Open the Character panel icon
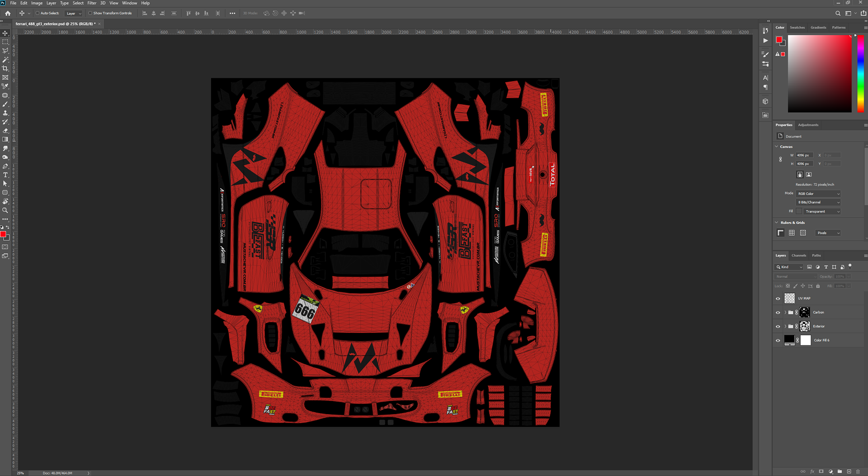The image size is (868, 476). [x=765, y=77]
